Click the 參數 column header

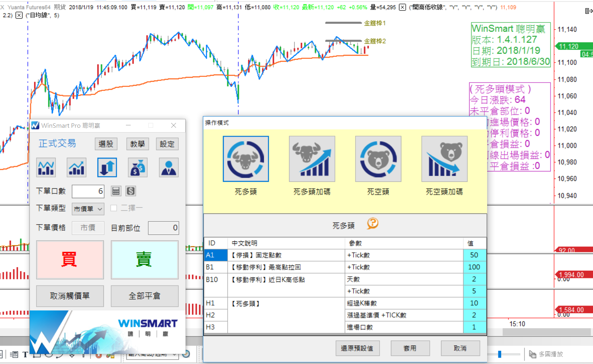point(404,243)
